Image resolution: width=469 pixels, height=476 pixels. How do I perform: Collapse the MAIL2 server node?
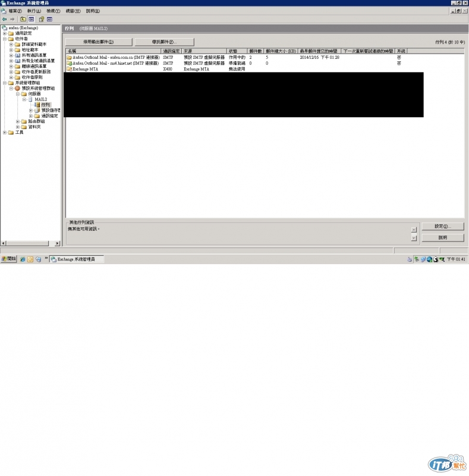point(24,99)
